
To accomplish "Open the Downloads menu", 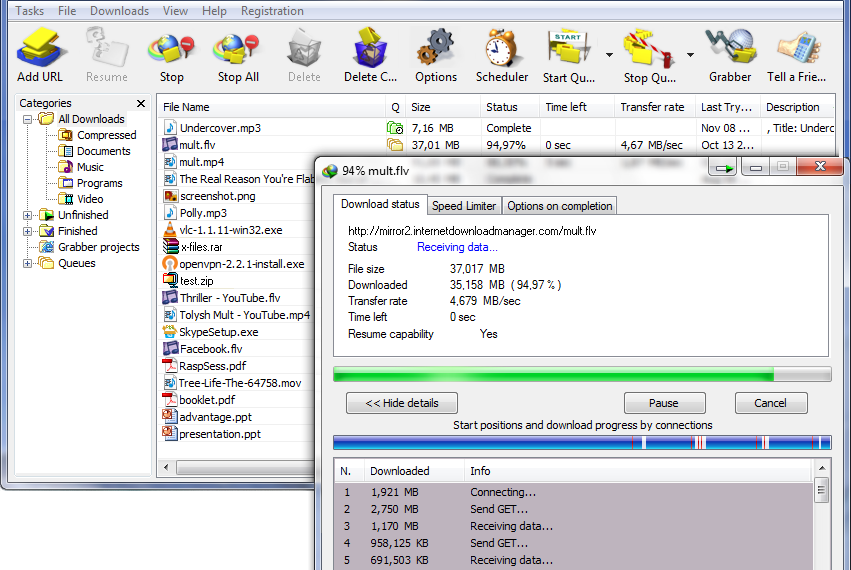I will click(x=119, y=11).
